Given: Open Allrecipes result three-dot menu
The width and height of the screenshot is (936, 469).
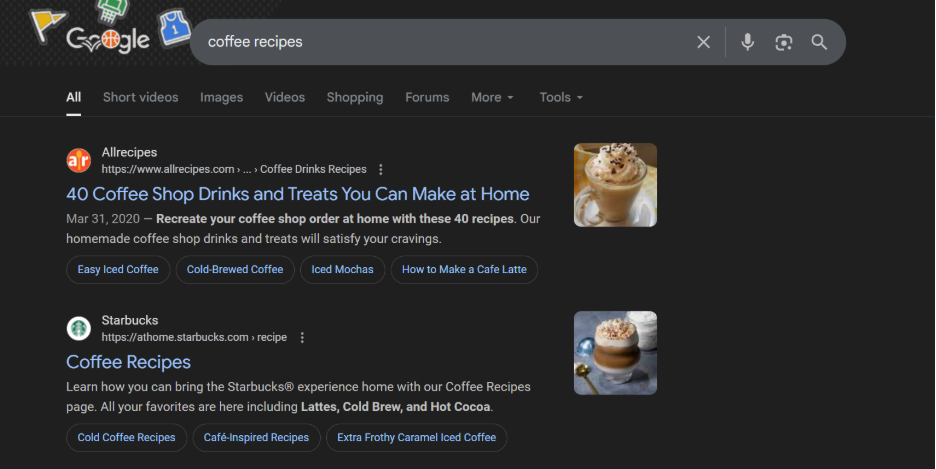Looking at the screenshot, I should (381, 169).
